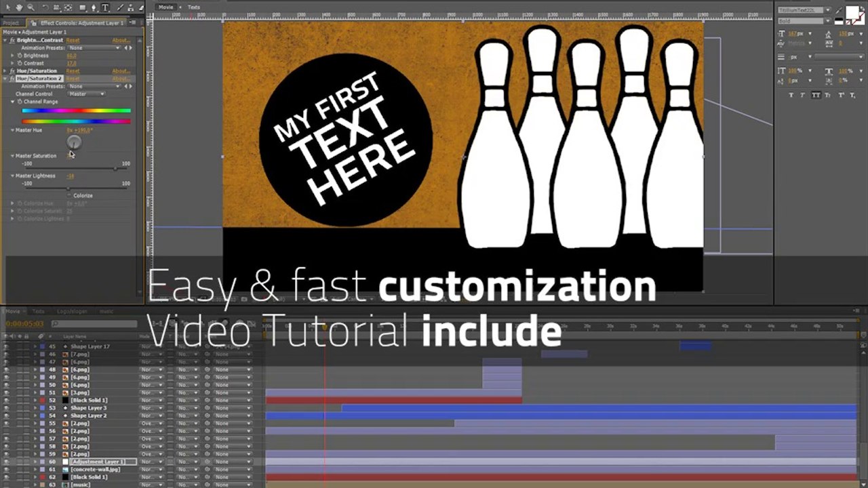The image size is (868, 488).
Task: Hide the Shape Layer 2 layer
Action: (x=6, y=415)
